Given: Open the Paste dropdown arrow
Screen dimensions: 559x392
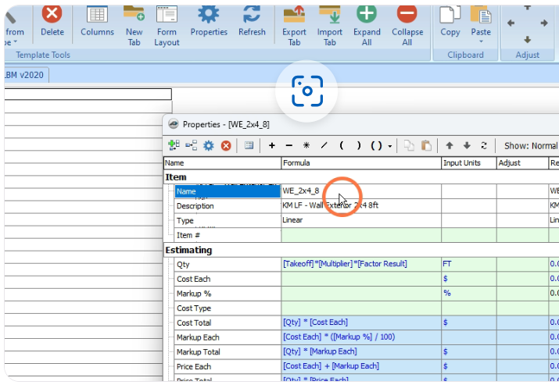Looking at the screenshot, I should click(481, 42).
